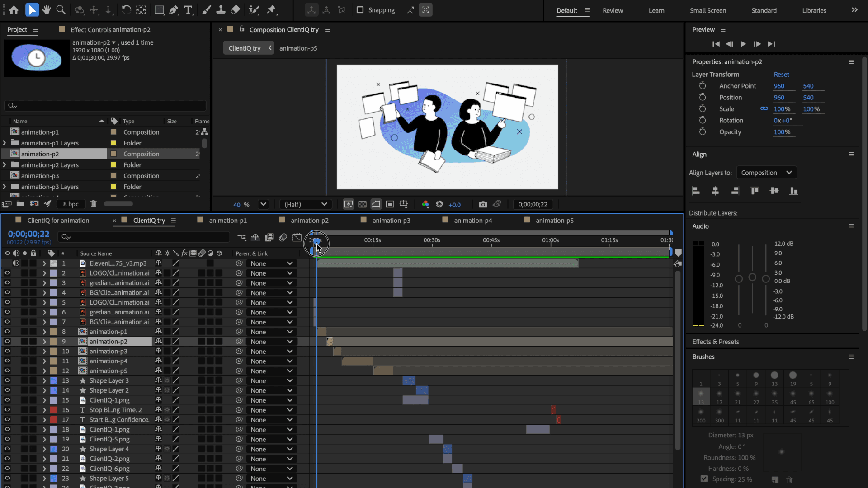Screen dimensions: 868x488
Task: Open the resolution (Half) dropdown
Action: 305,204
